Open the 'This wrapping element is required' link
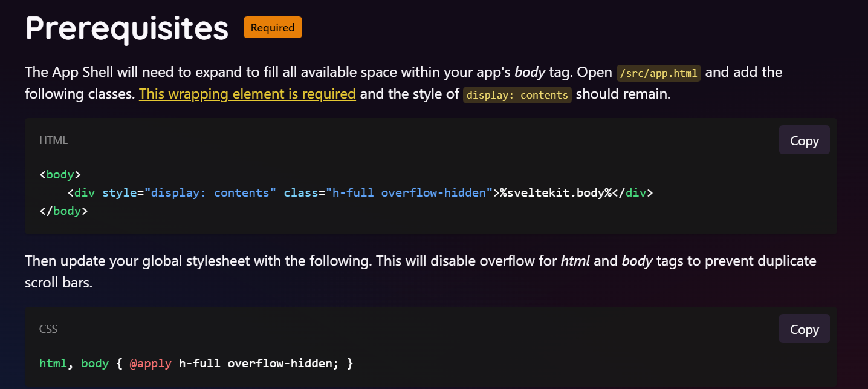This screenshot has width=868, height=389. (x=247, y=94)
